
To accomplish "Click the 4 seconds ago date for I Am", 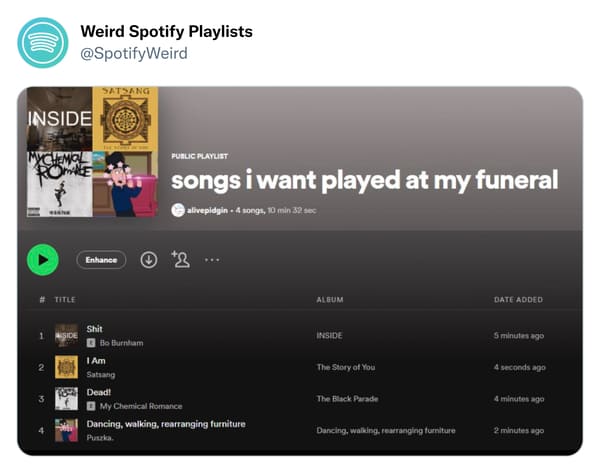I will [519, 367].
